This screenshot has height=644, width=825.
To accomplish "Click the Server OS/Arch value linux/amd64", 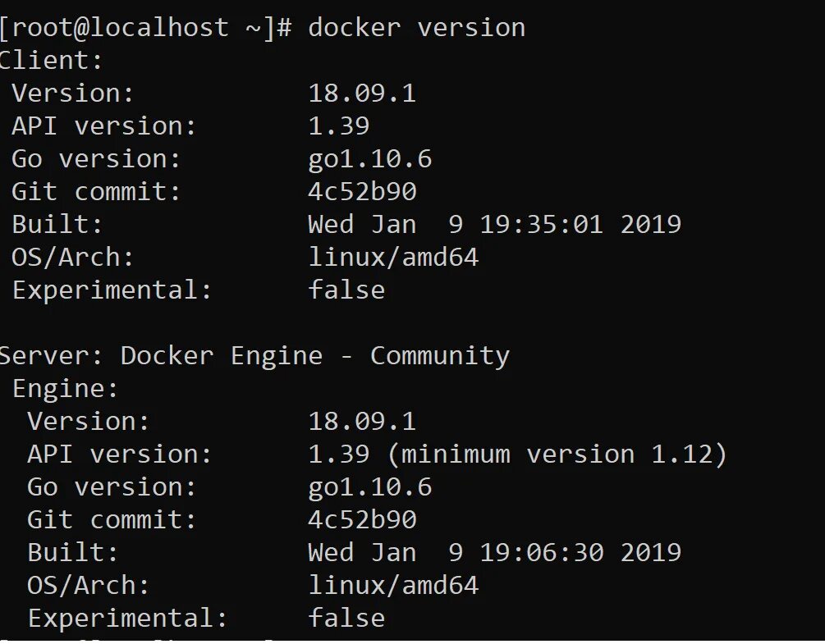I will (393, 585).
